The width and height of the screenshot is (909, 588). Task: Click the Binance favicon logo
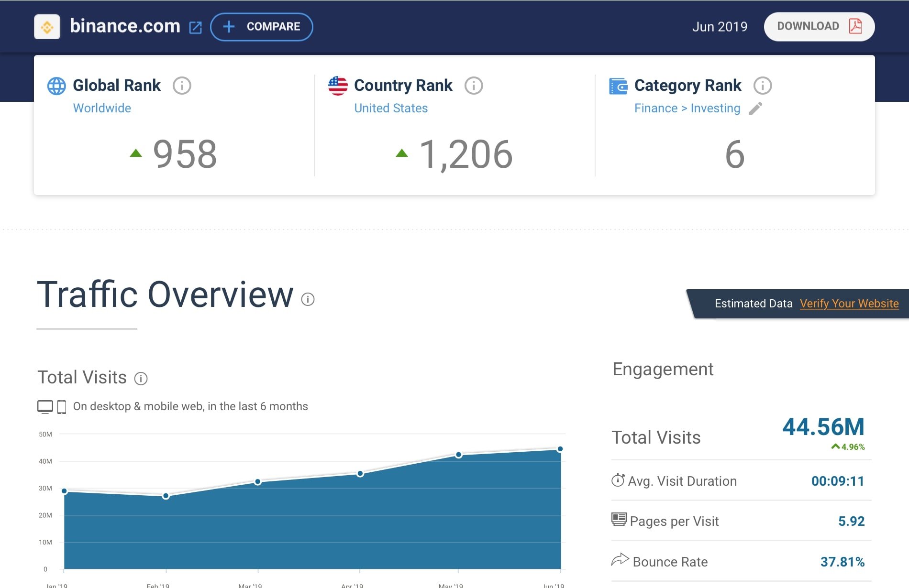(47, 27)
